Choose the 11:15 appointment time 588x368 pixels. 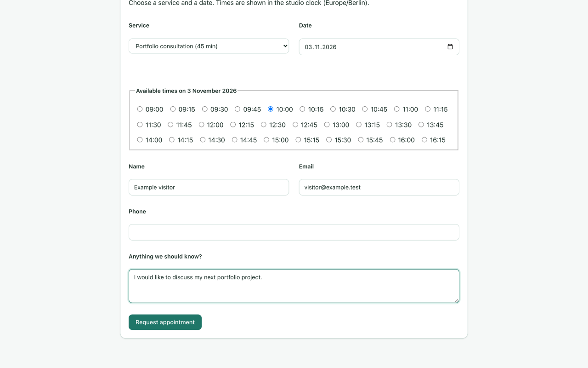428,109
